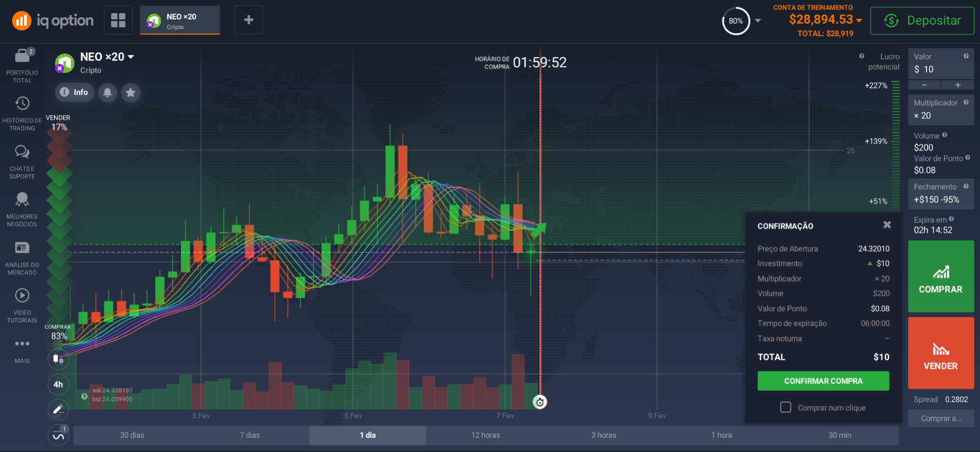The width and height of the screenshot is (980, 452).
Task: Add NEO to favorites with star
Action: (130, 92)
